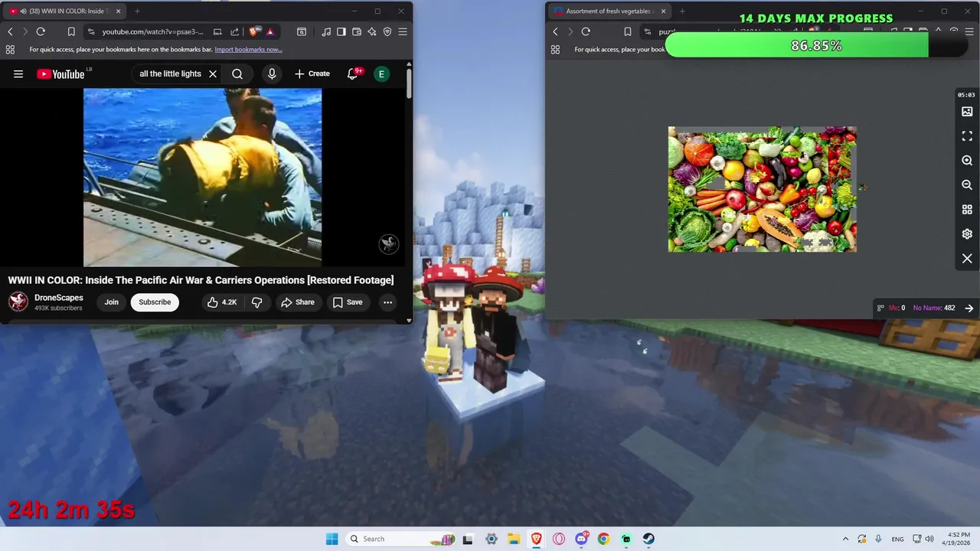Zoom in on the puzzle
This screenshot has height=551, width=980.
pyautogui.click(x=967, y=161)
